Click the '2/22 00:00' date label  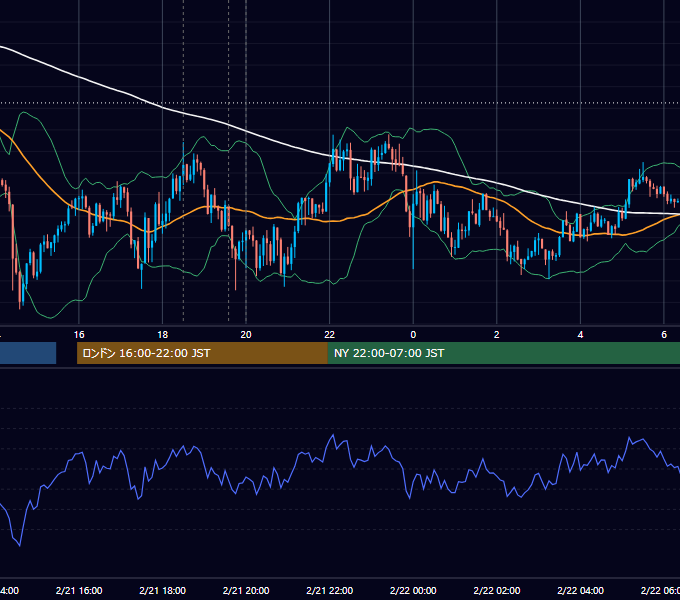[413, 590]
